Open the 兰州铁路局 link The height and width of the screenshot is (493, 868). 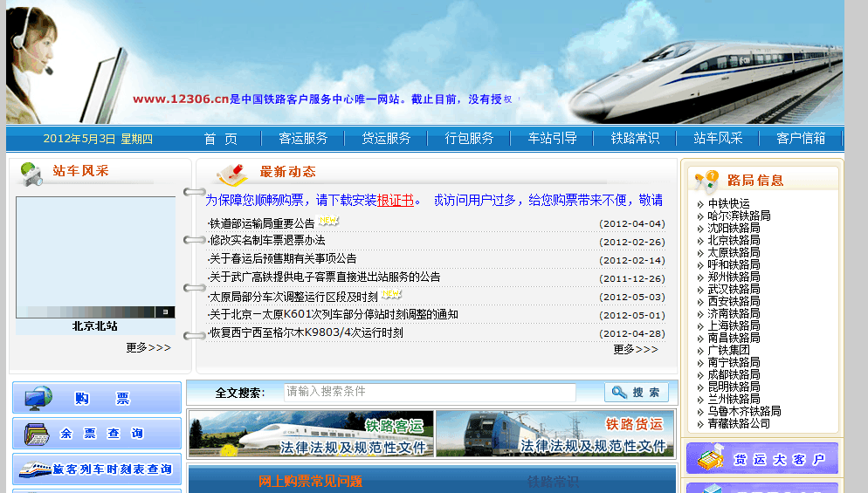(734, 399)
